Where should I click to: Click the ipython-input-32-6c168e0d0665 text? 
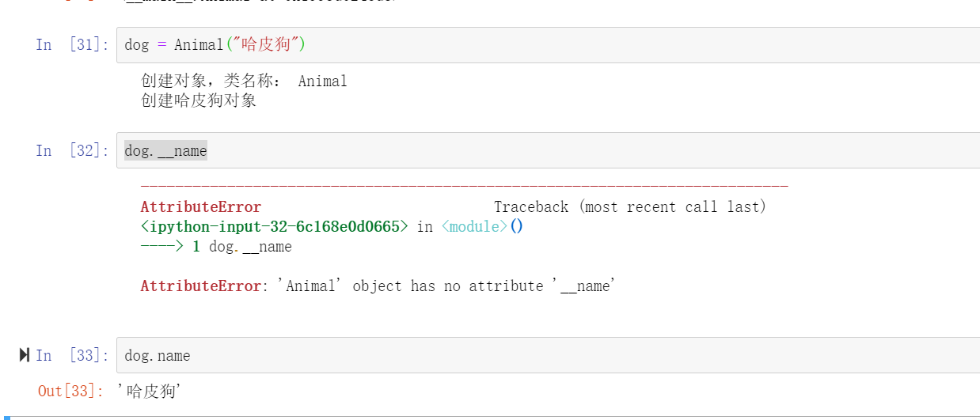point(275,227)
